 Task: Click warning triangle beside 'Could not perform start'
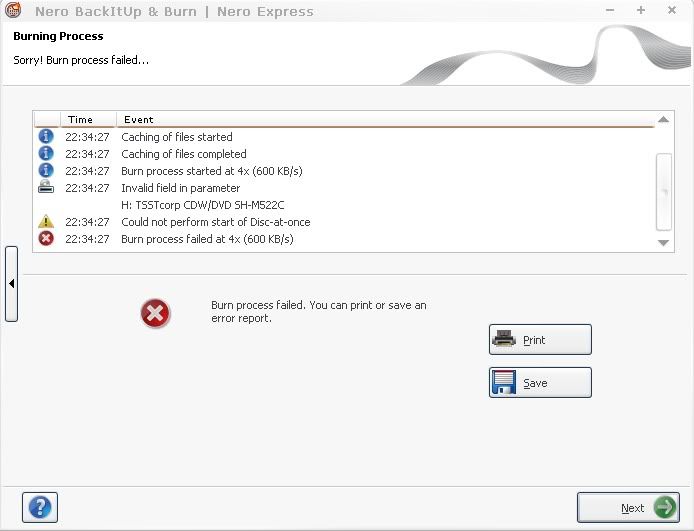[46, 221]
